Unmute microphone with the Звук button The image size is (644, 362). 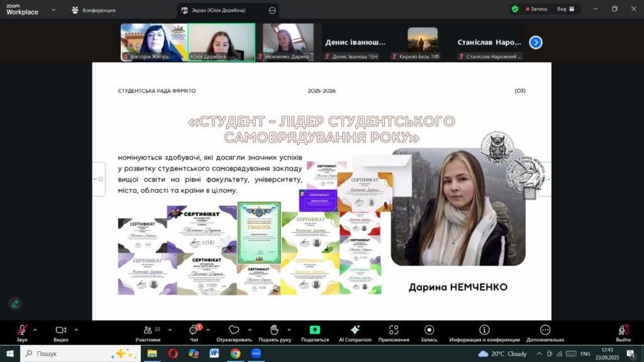[22, 330]
